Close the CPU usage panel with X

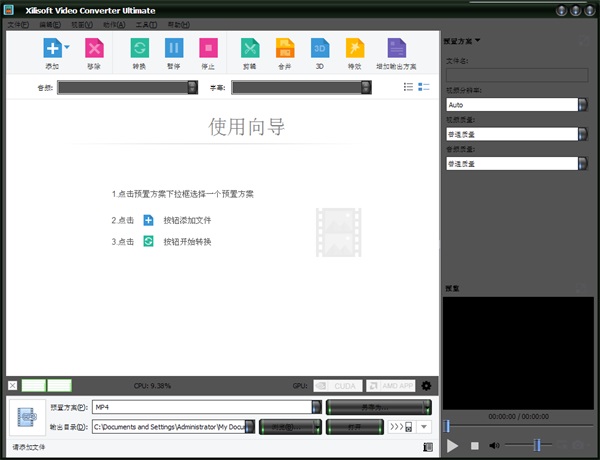[12, 385]
